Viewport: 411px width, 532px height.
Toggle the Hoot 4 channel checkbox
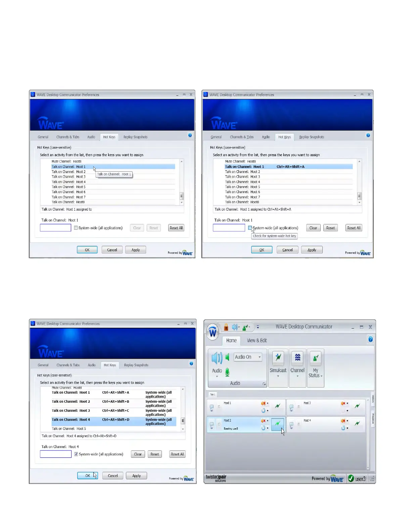pos(299,424)
